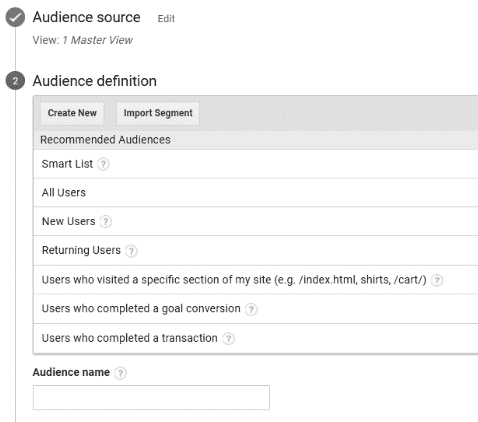Click the Audience name help icon
This screenshot has height=422, width=478.
120,373
